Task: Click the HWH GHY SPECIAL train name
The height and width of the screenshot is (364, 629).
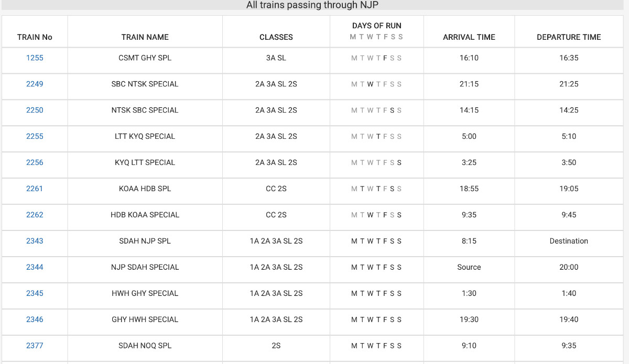Action: click(145, 294)
